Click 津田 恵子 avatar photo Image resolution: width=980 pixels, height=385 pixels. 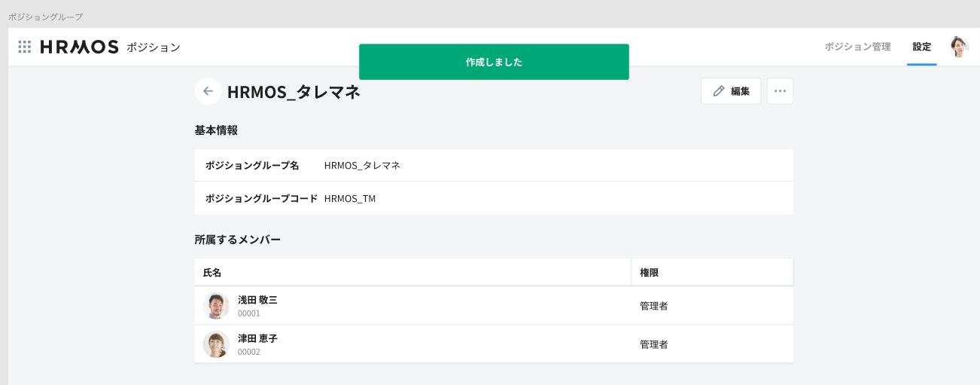coord(216,344)
